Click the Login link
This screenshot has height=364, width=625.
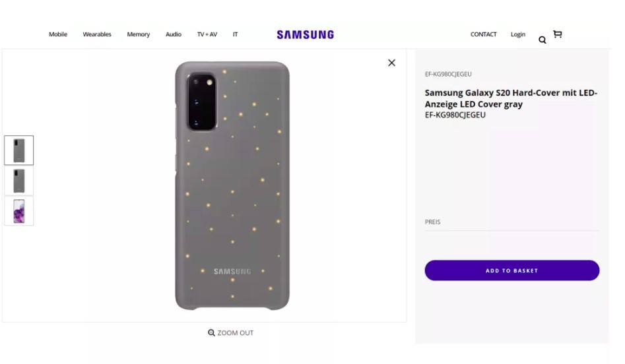point(518,34)
